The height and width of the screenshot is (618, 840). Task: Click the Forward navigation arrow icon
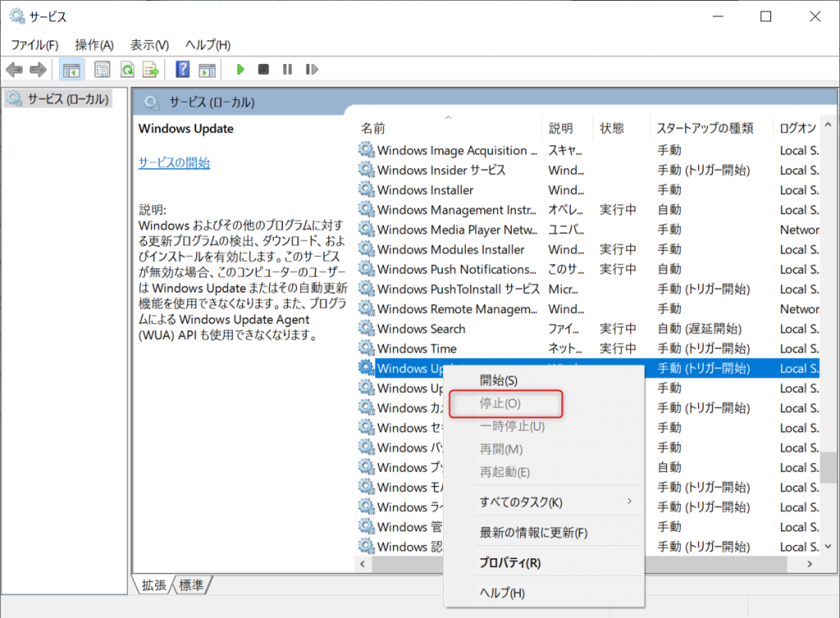pos(38,69)
